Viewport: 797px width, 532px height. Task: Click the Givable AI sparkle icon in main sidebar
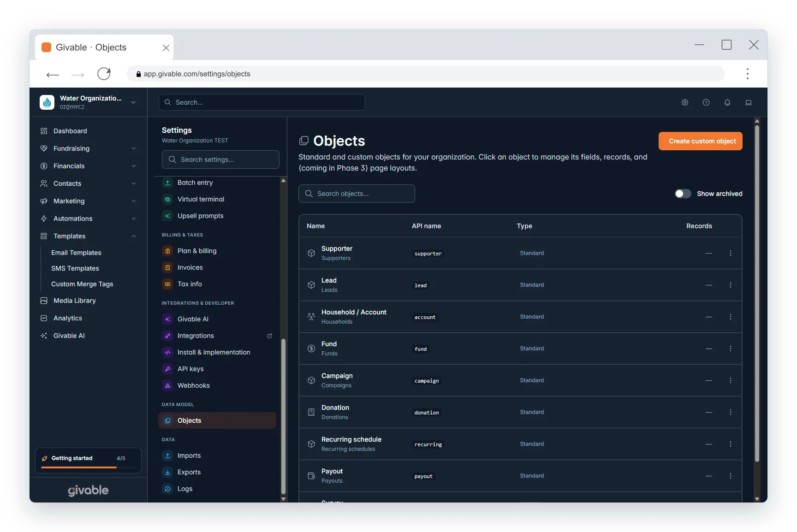point(44,336)
